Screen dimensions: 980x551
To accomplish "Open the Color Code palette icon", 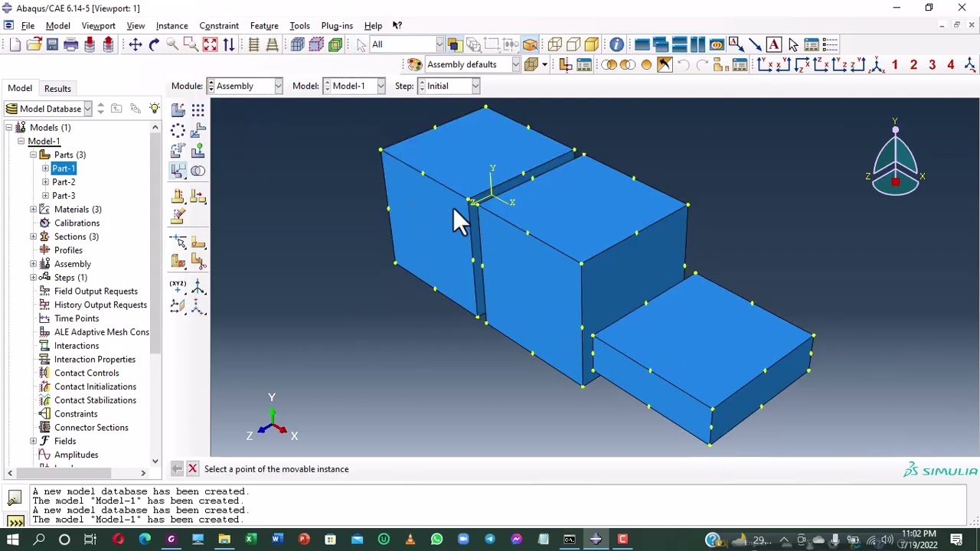I will tap(414, 65).
